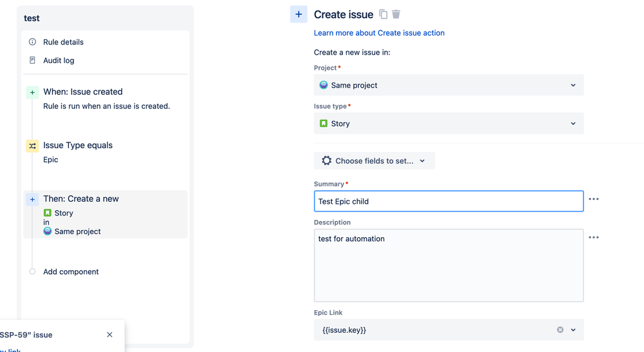Image resolution: width=644 pixels, height=352 pixels.
Task: Open the three-dot menu beside Description field
Action: [594, 238]
